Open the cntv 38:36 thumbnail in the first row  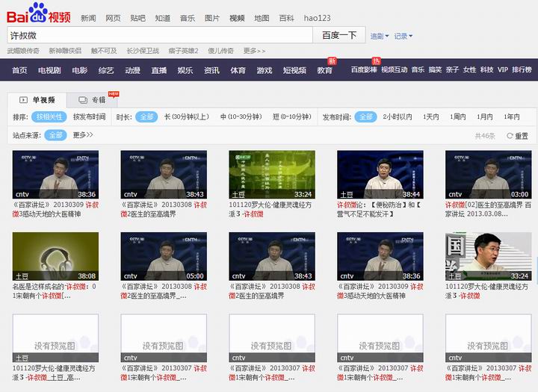pos(55,175)
